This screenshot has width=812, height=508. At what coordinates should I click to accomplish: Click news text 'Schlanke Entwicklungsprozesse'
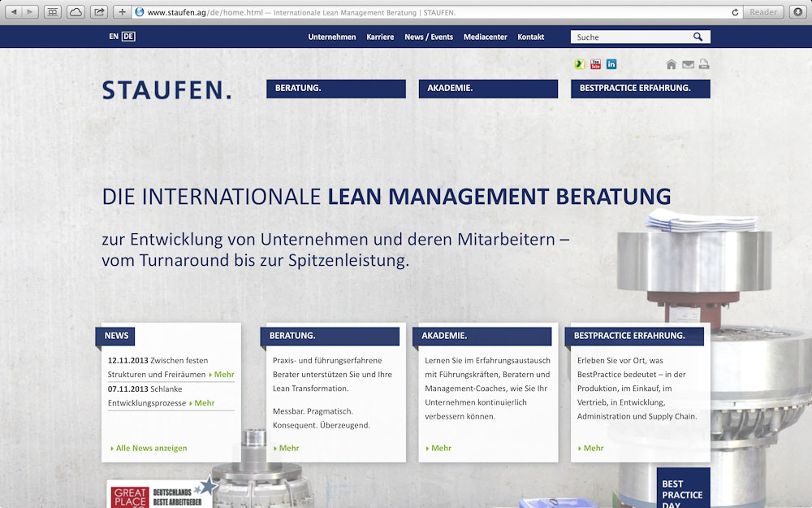pos(146,396)
